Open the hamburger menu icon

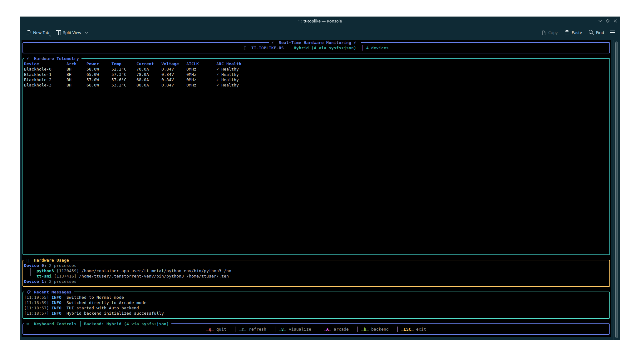pyautogui.click(x=613, y=32)
